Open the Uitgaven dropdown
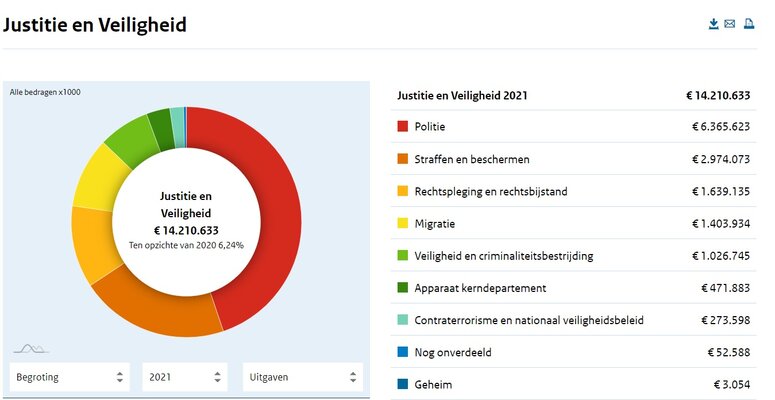 pos(303,377)
